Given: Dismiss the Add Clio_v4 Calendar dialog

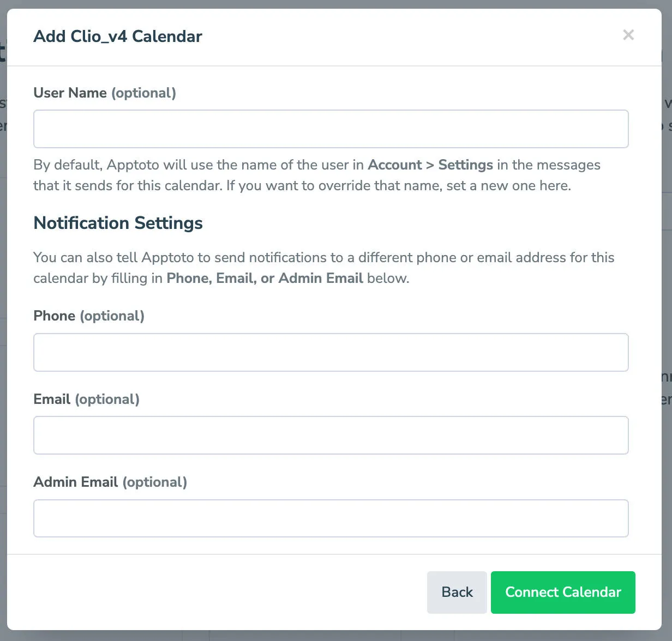Looking at the screenshot, I should tap(628, 35).
